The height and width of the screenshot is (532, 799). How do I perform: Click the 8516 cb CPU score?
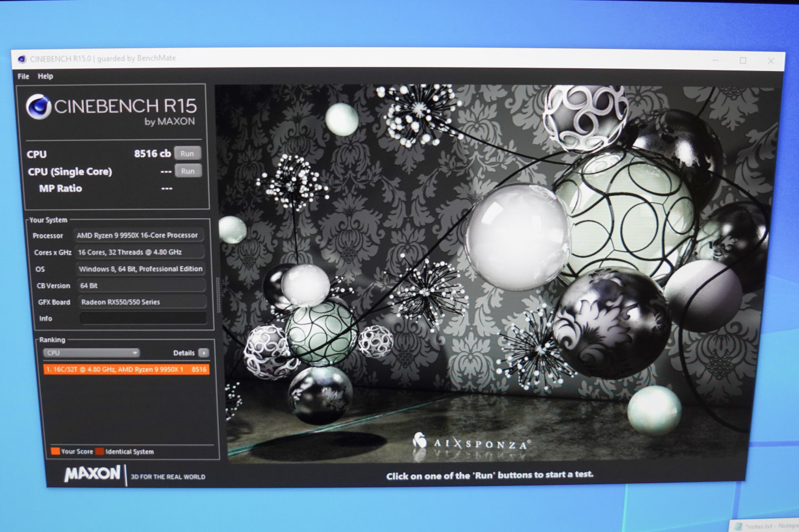pos(153,154)
